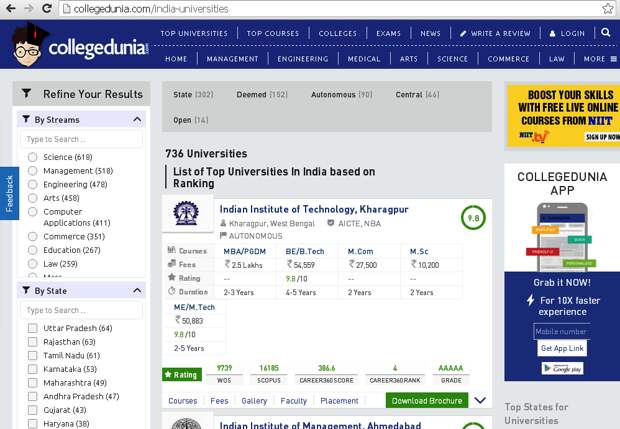Filter by State (302) universities tab
620x429 pixels.
pos(193,94)
